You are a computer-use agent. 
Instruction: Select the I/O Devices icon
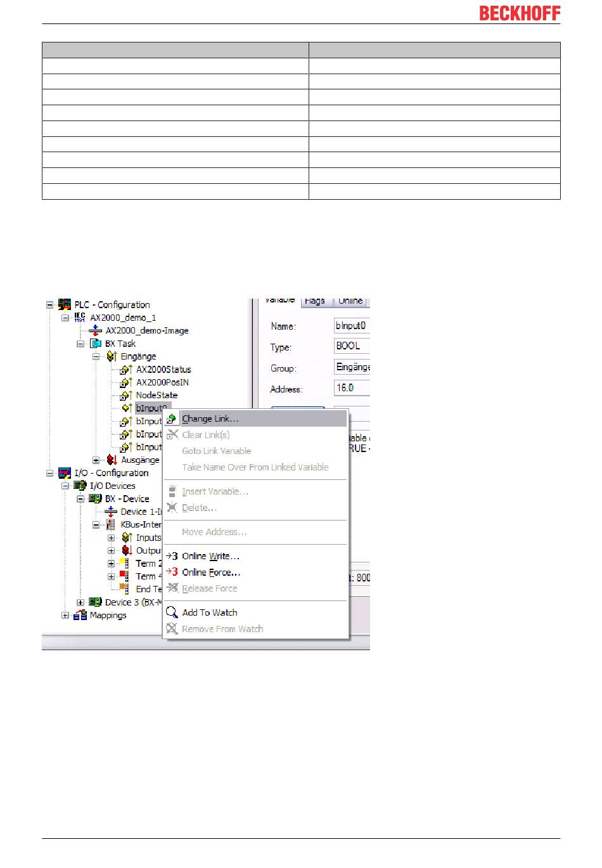[80, 486]
